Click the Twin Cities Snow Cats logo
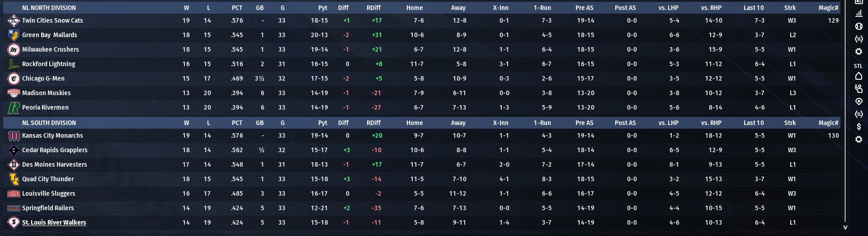 14,20
